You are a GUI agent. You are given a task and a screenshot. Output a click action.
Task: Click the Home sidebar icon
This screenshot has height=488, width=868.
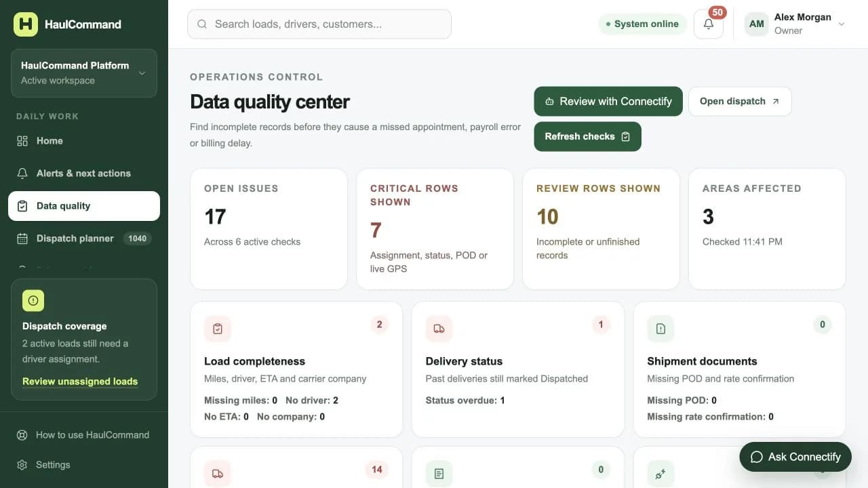click(x=22, y=141)
